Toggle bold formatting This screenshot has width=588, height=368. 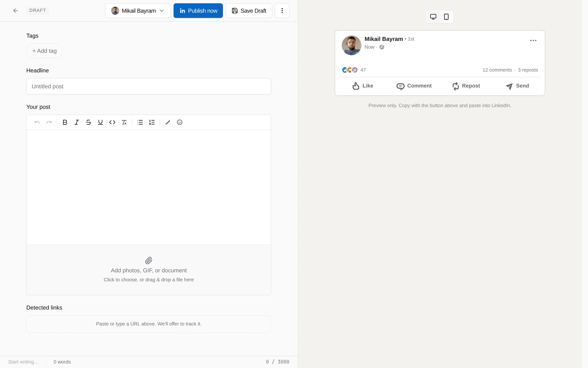pyautogui.click(x=65, y=122)
